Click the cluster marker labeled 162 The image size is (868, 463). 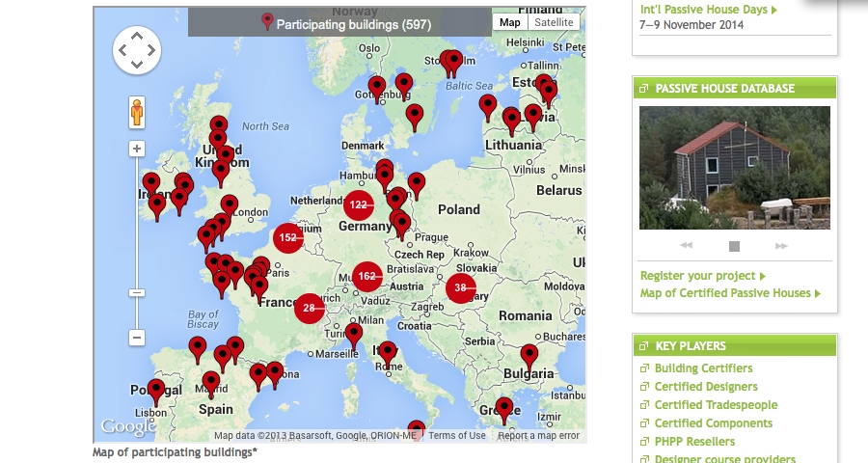366,277
